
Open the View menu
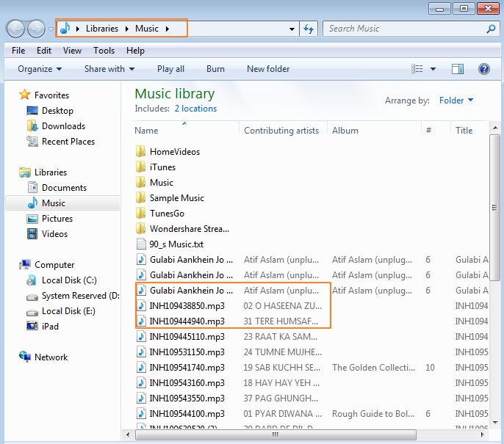[72, 51]
